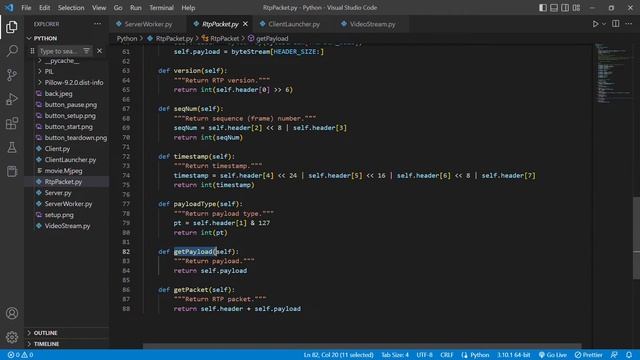Open the Extensions view
The image size is (640, 360).
12,123
